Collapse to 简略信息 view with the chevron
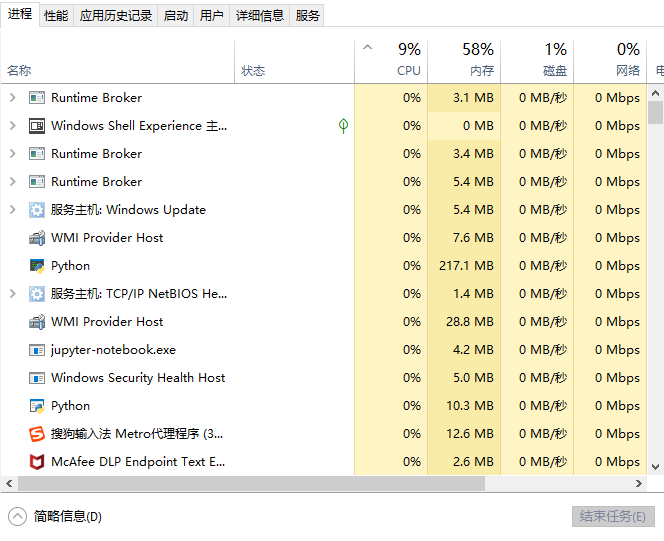 tap(17, 516)
